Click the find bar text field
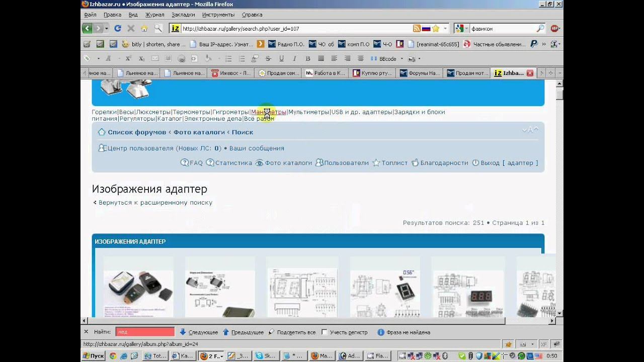644x362 pixels. (x=145, y=332)
